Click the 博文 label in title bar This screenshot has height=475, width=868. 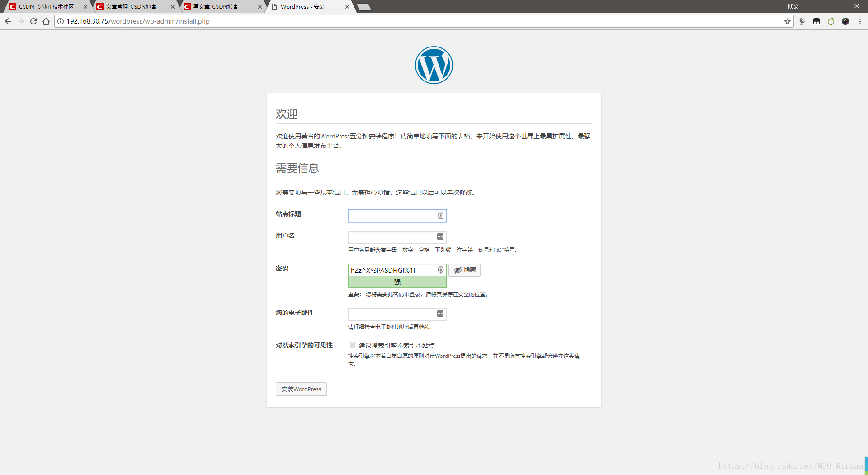click(793, 7)
